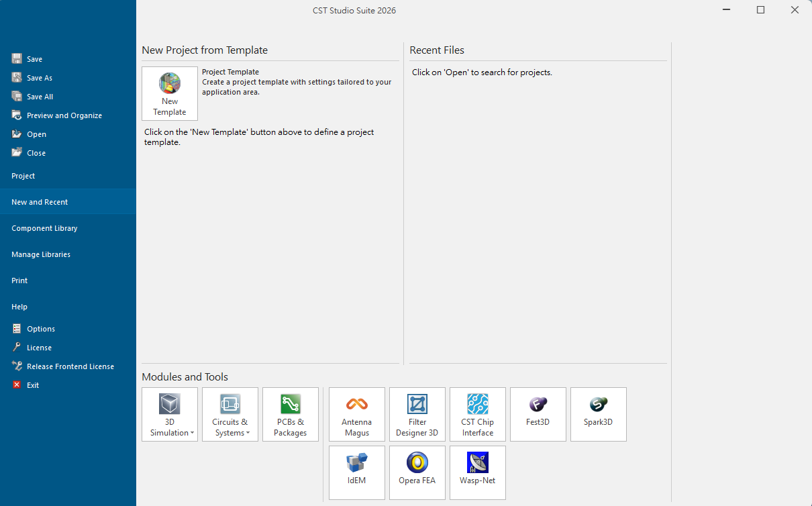Select the New and Recent tab
This screenshot has height=506, width=812.
coord(68,202)
